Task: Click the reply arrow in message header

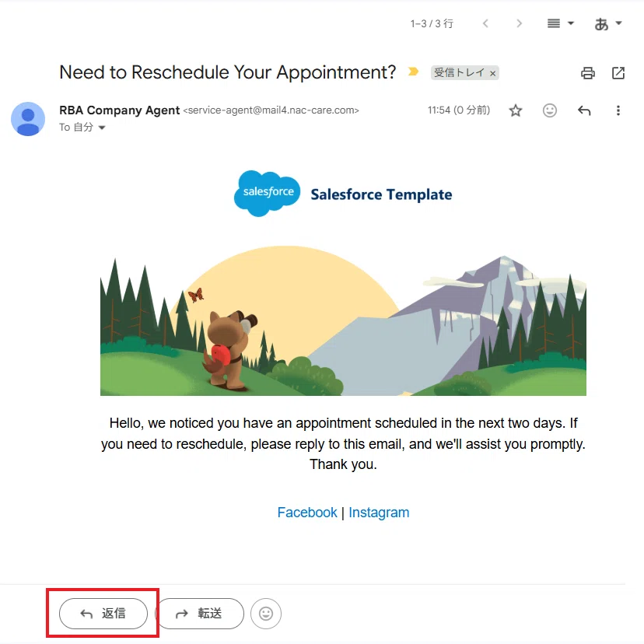Action: pyautogui.click(x=584, y=110)
